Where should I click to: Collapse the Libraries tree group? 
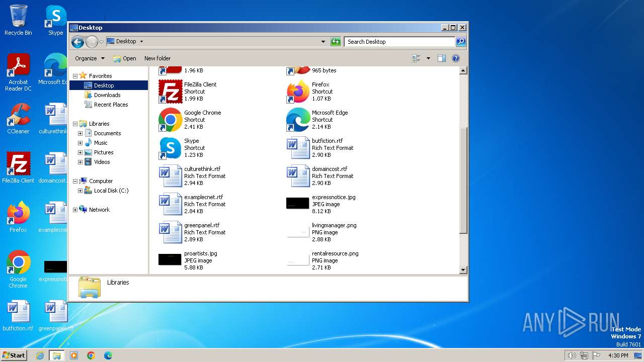click(75, 124)
